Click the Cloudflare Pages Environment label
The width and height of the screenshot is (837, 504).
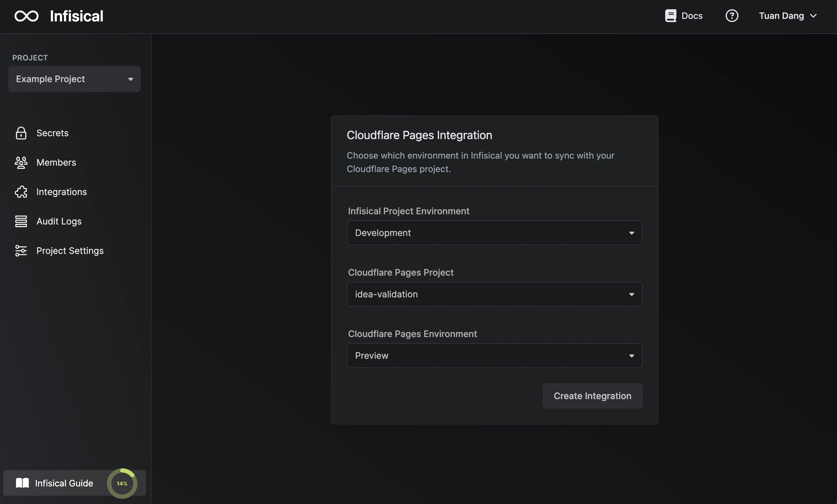point(412,334)
